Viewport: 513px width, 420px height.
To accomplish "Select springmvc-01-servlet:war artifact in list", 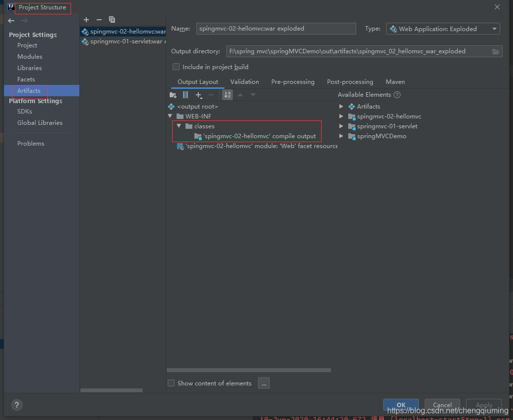I will pos(123,41).
